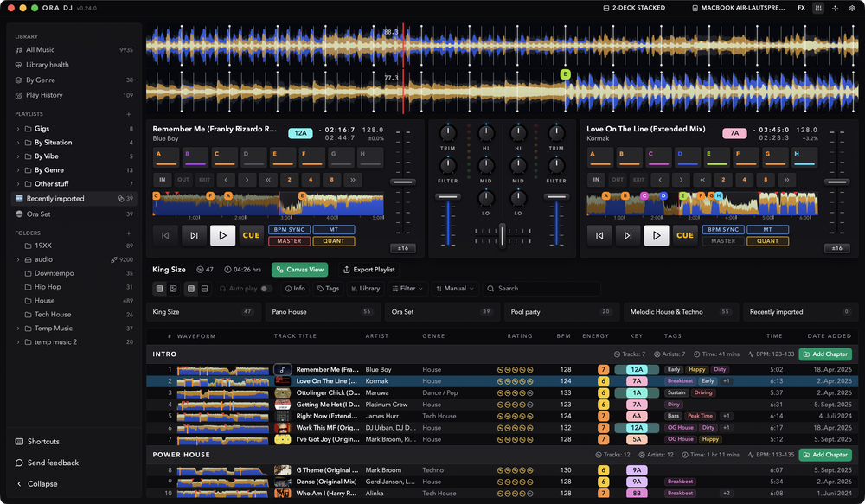Trigger hot cue B on left deck

[195, 157]
